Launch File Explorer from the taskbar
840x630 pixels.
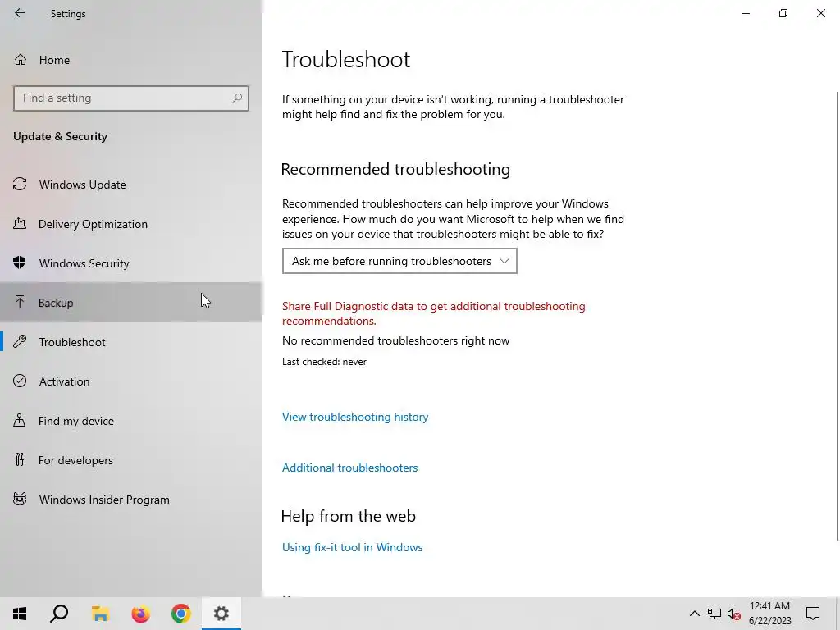pyautogui.click(x=100, y=614)
